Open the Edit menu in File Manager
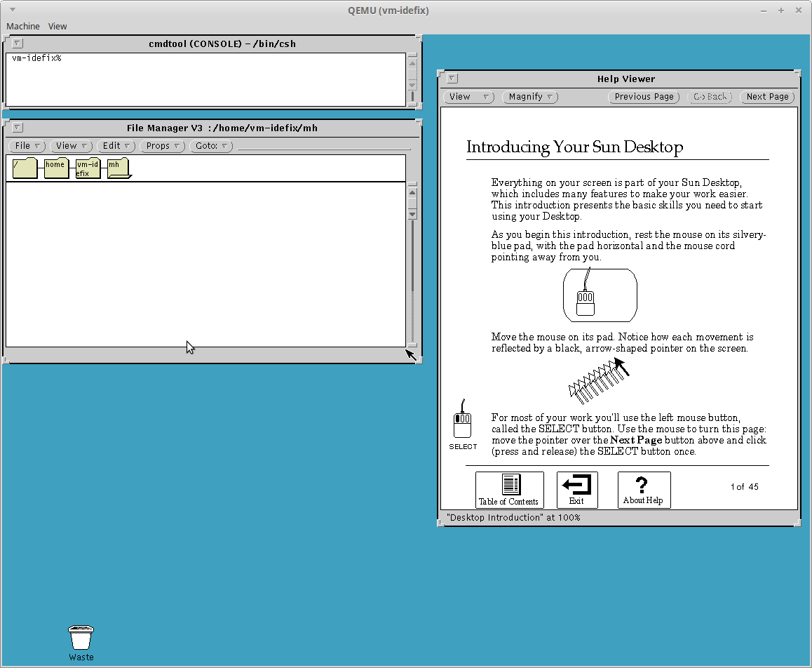Viewport: 812px width, 668px height. pos(116,146)
